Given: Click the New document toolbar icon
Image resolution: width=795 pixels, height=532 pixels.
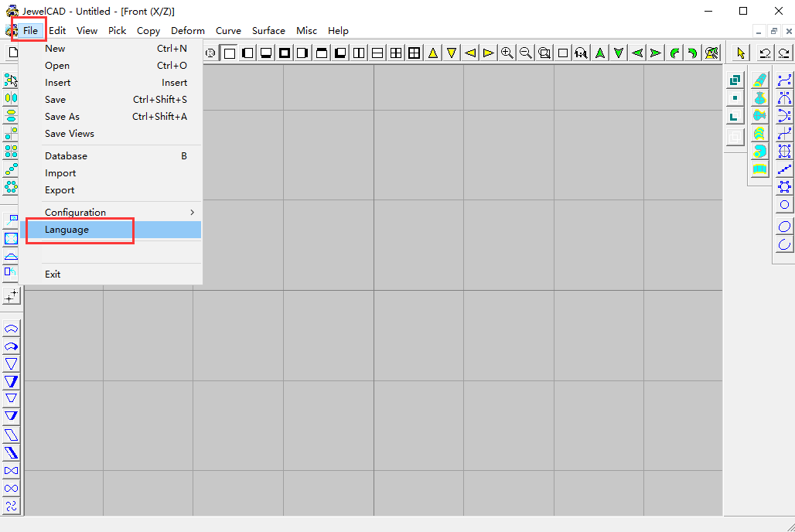Looking at the screenshot, I should click(x=12, y=53).
